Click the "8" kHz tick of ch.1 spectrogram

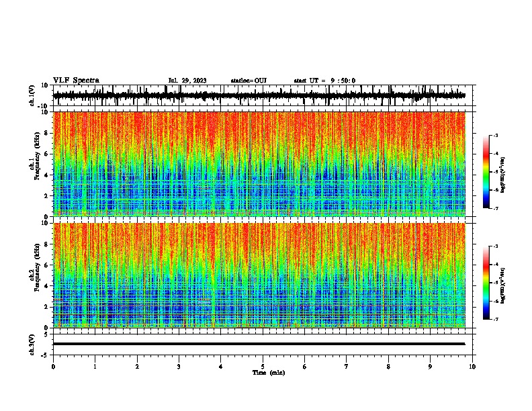pos(47,133)
